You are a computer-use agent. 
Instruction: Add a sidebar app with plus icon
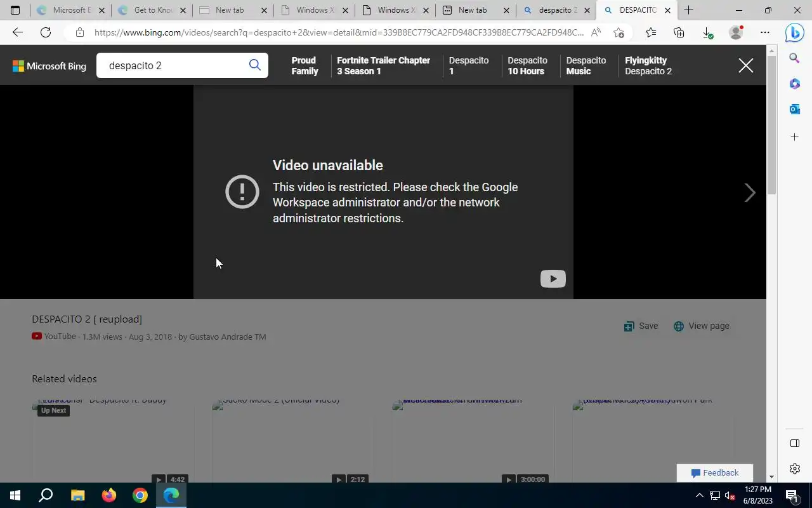click(x=794, y=137)
